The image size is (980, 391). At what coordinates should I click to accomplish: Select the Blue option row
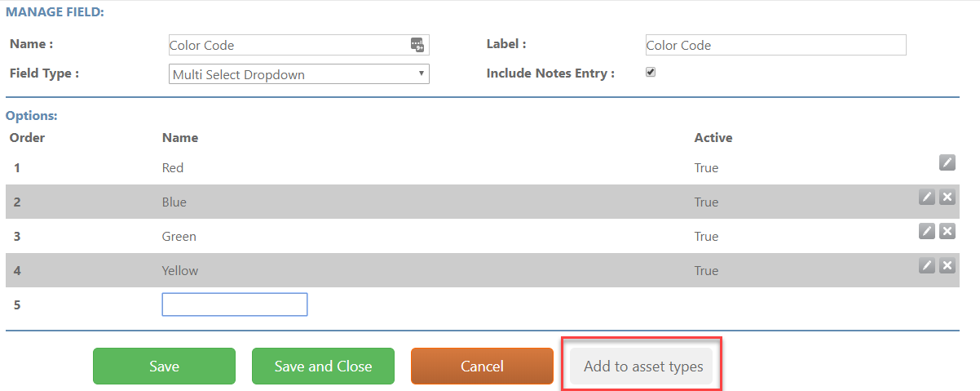coord(482,202)
